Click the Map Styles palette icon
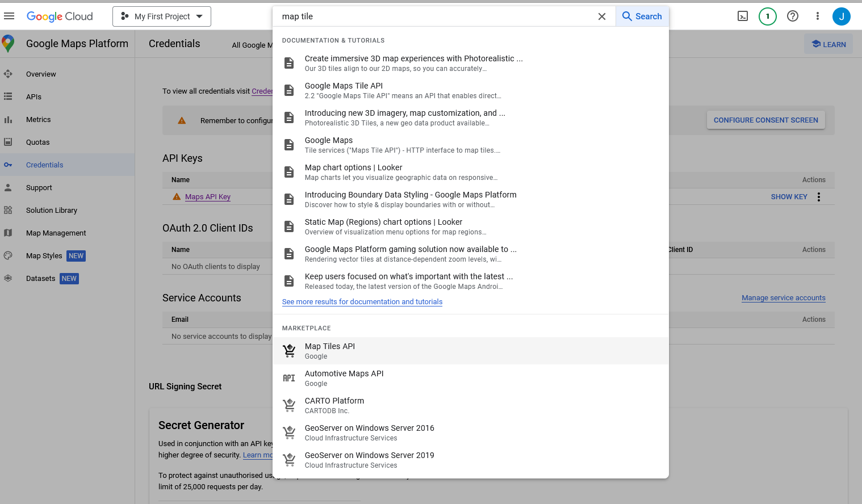Image resolution: width=862 pixels, height=504 pixels. [x=8, y=255]
